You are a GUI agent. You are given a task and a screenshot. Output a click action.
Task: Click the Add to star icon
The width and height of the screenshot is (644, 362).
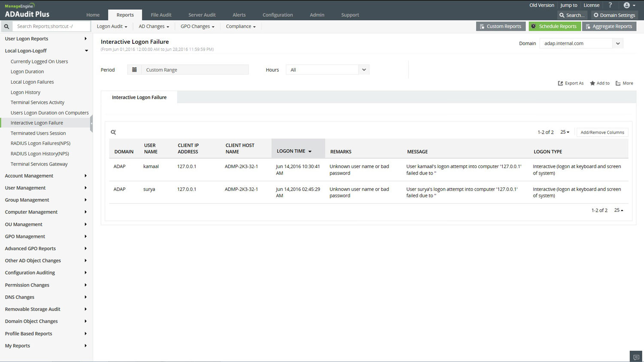pyautogui.click(x=592, y=83)
